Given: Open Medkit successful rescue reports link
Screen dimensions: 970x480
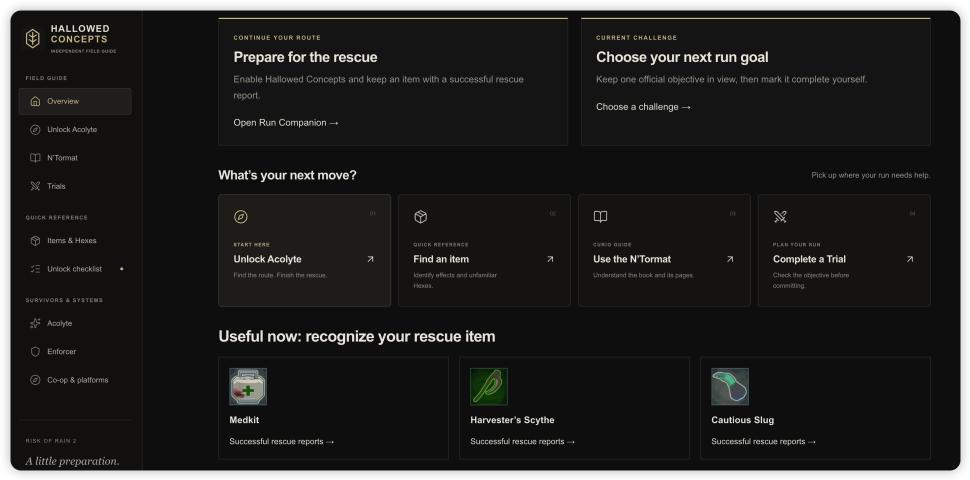Looking at the screenshot, I should [x=281, y=442].
